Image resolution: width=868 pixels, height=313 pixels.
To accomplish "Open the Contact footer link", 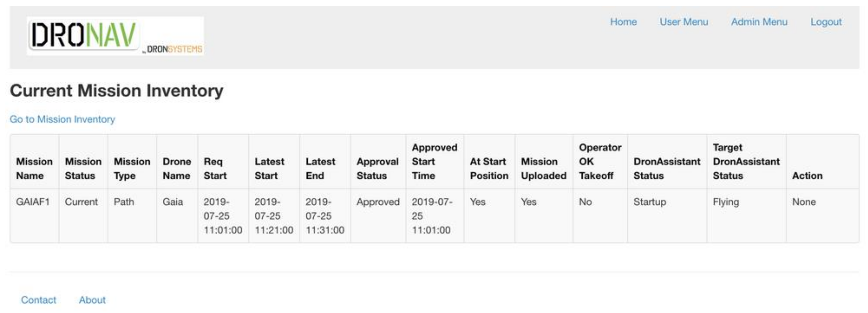I will 38,300.
